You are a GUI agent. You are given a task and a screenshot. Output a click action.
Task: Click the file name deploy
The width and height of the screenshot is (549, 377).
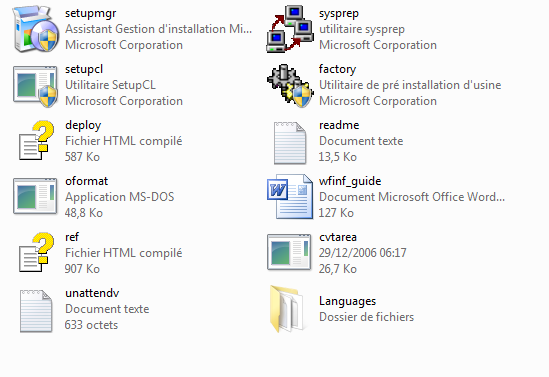click(83, 125)
